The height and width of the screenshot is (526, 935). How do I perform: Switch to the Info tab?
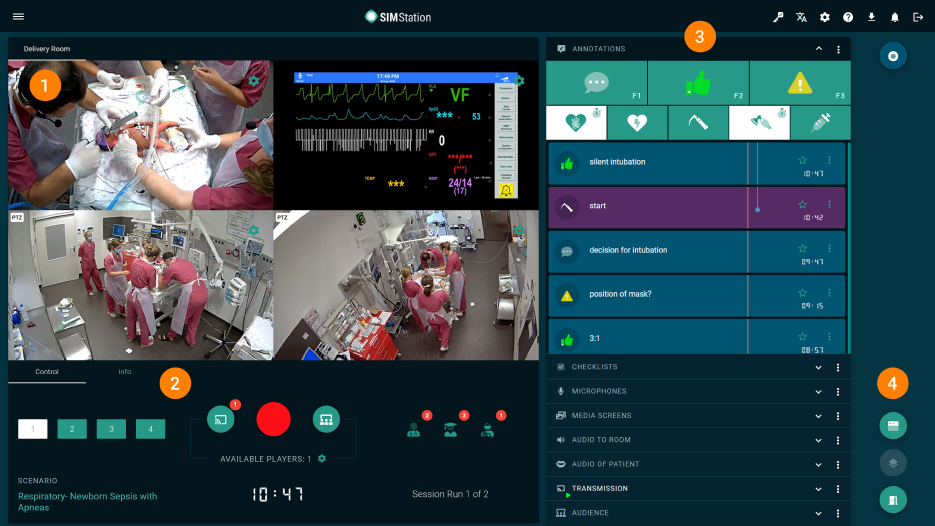click(x=125, y=372)
